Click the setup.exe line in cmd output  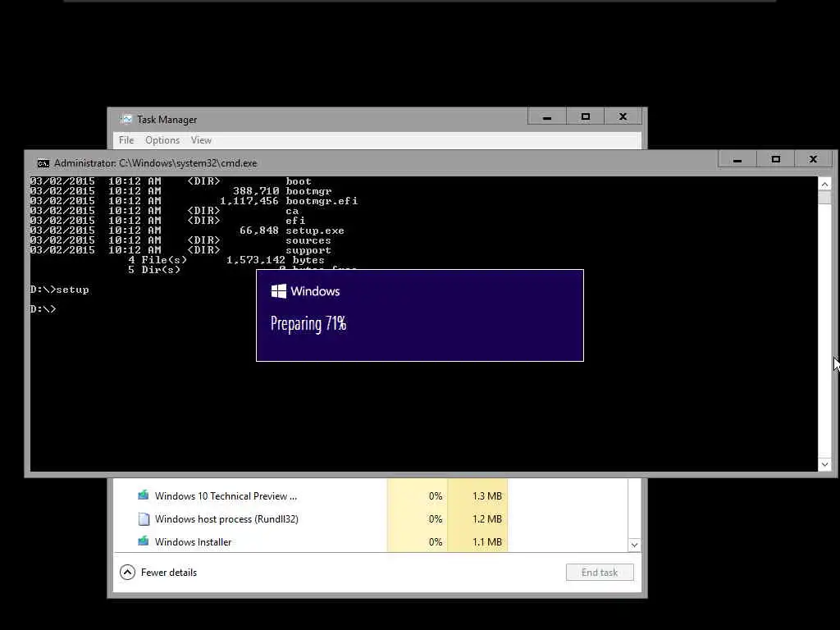point(187,231)
